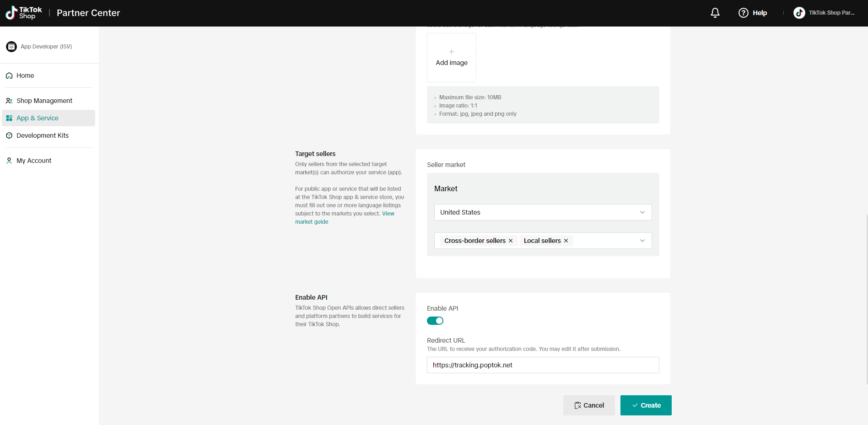Image resolution: width=868 pixels, height=425 pixels.
Task: Remove the Cross-border sellers tag
Action: click(511, 241)
